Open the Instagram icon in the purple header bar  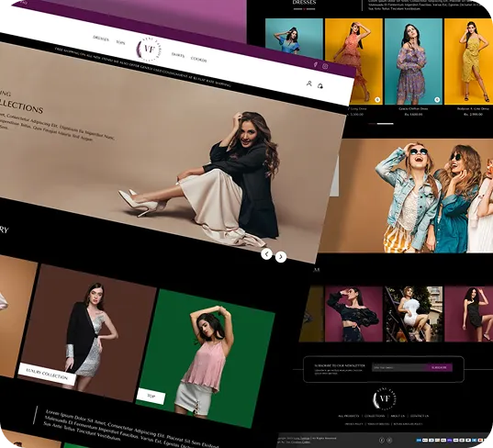pyautogui.click(x=325, y=66)
